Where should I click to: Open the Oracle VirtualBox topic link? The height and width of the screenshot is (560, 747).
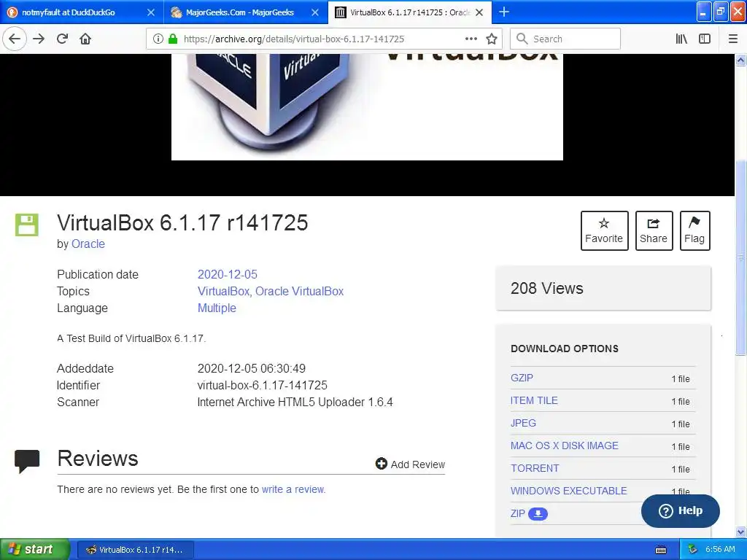[x=299, y=291]
